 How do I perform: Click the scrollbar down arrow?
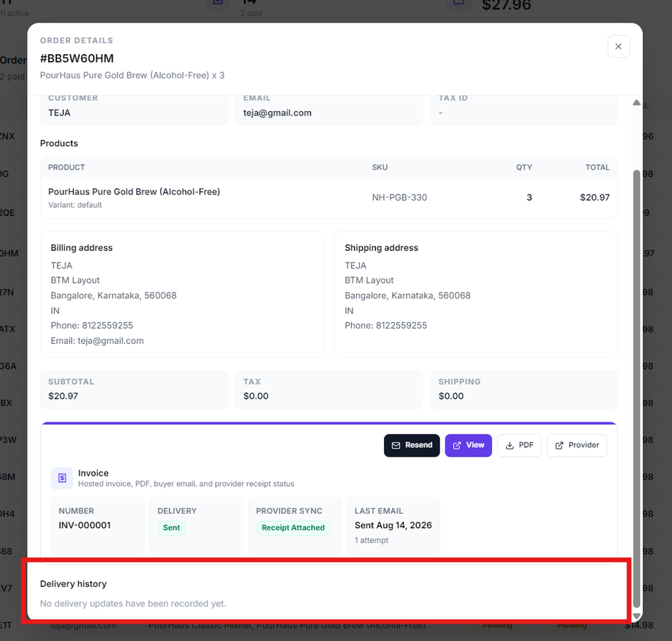tap(636, 615)
